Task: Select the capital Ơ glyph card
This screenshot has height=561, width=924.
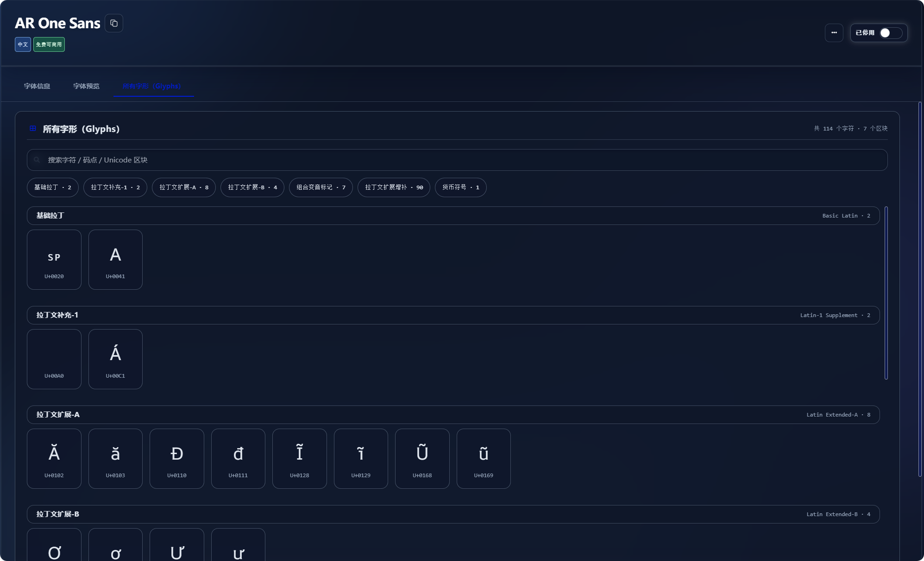Action: coord(54,545)
